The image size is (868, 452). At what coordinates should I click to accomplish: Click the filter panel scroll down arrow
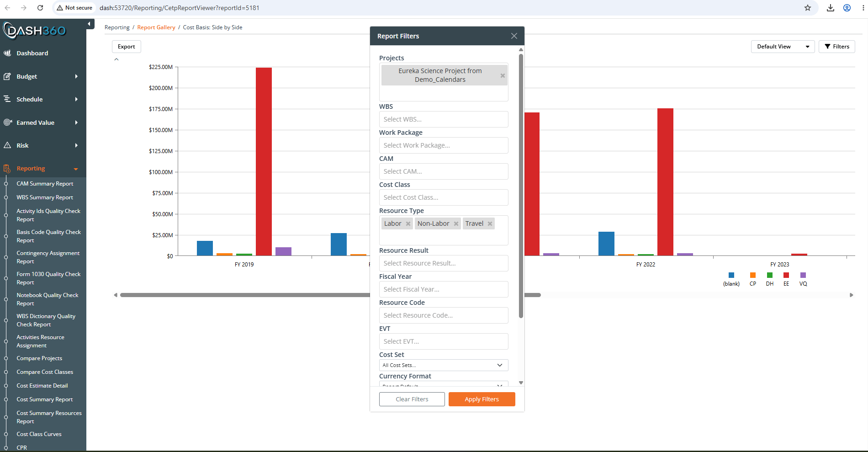pyautogui.click(x=521, y=383)
